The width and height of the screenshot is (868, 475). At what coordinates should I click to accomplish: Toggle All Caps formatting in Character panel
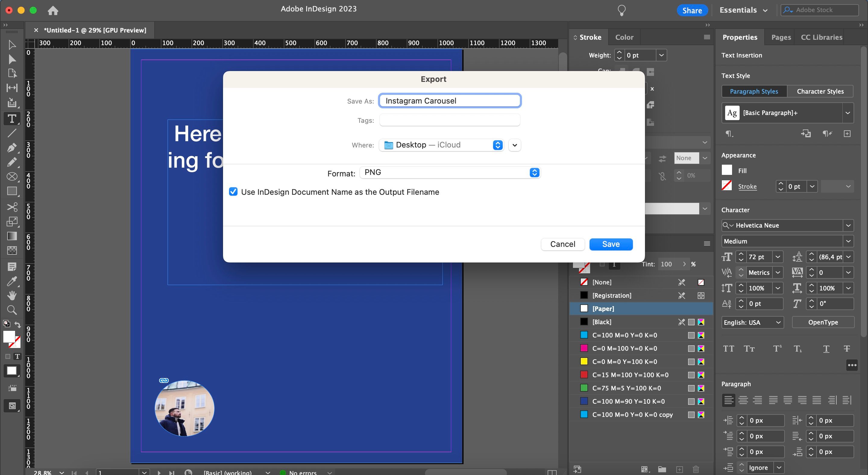click(x=728, y=348)
